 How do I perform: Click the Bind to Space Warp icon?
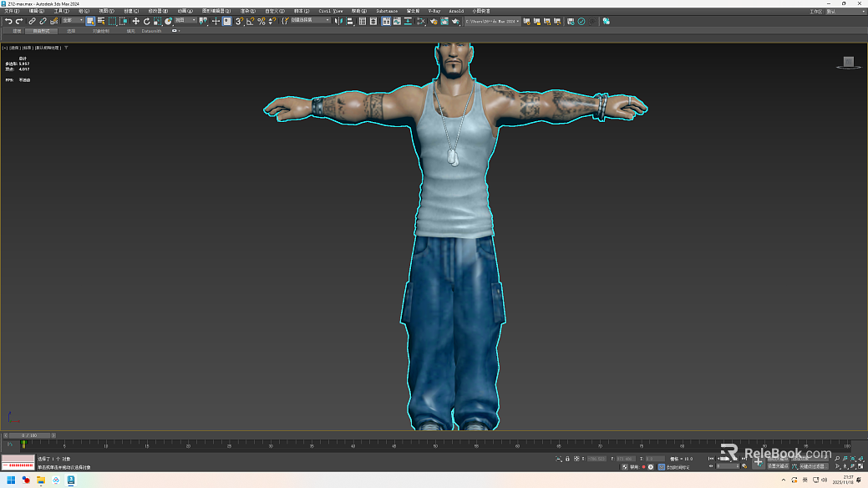click(53, 21)
